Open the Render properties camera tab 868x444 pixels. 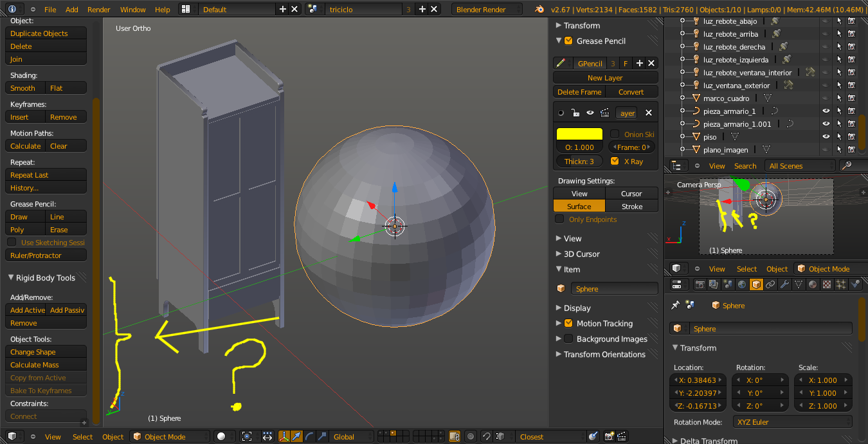coord(700,284)
